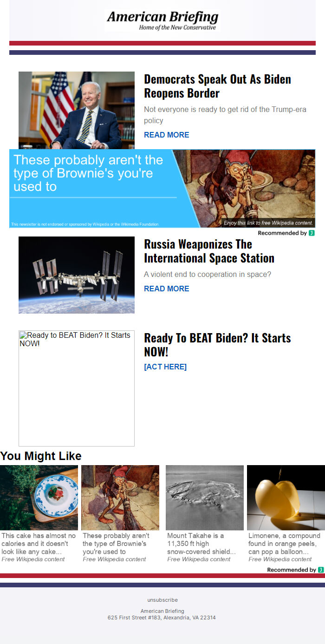Screen dimensions: 325x644
Task: Open the Limonene balloon thumbnail
Action: pyautogui.click(x=286, y=498)
